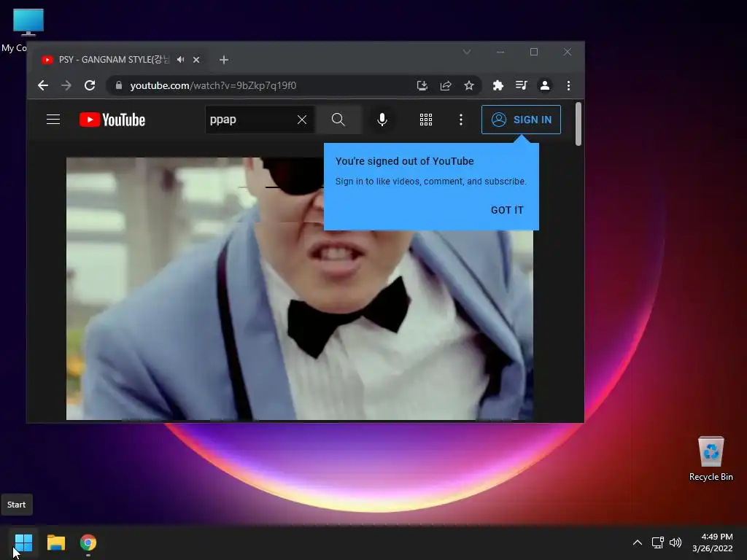The image size is (747, 560).
Task: Open the YouTube hamburger guide menu
Action: coord(53,120)
